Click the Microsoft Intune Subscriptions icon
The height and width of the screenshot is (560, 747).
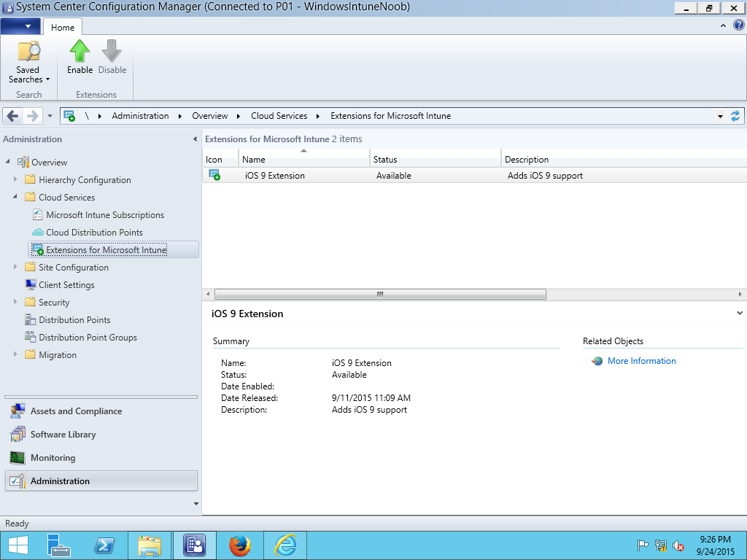(38, 215)
